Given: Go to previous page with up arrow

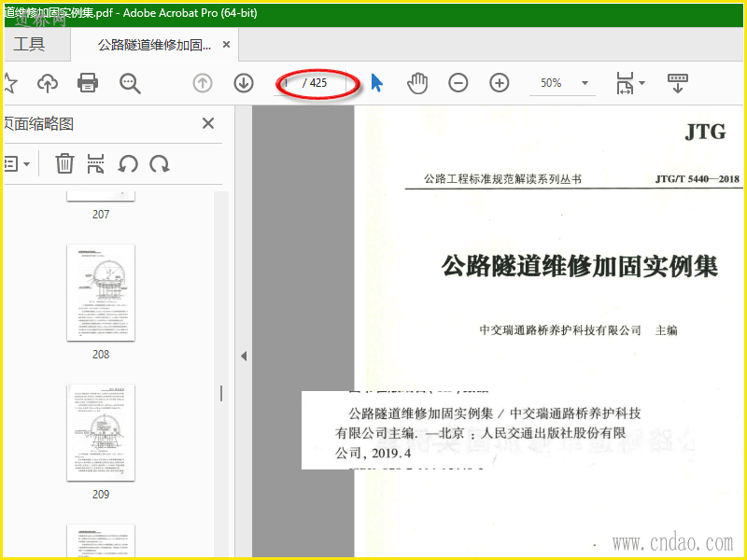Looking at the screenshot, I should 203,83.
